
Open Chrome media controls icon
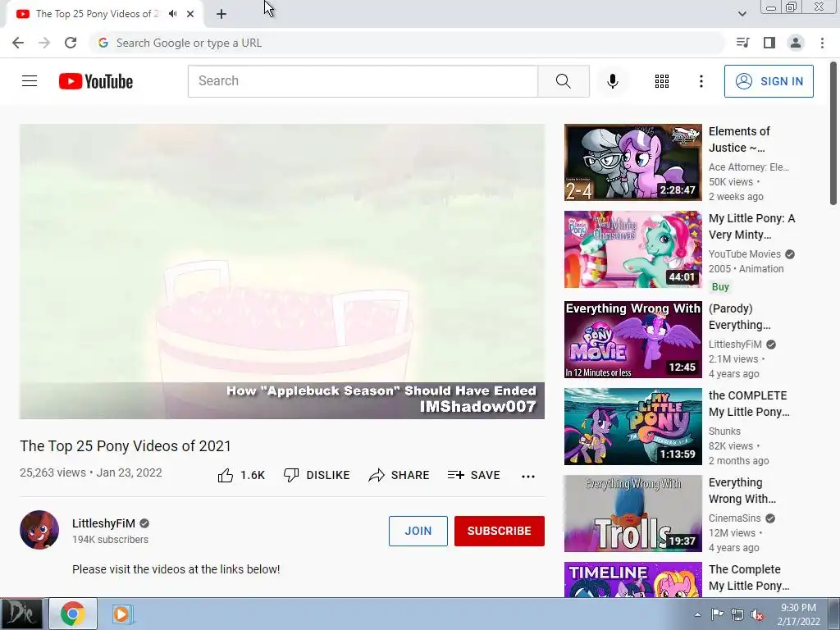coord(742,43)
